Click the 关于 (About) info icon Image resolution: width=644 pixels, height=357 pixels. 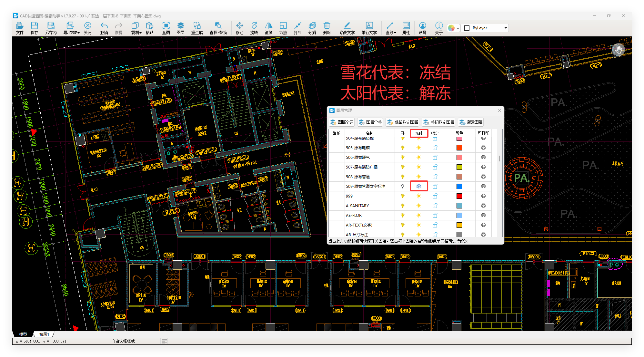[439, 28]
